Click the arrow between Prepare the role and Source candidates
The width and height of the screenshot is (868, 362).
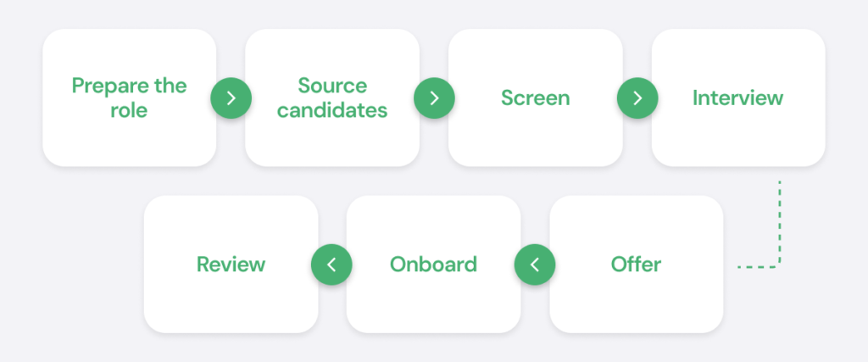point(231,97)
